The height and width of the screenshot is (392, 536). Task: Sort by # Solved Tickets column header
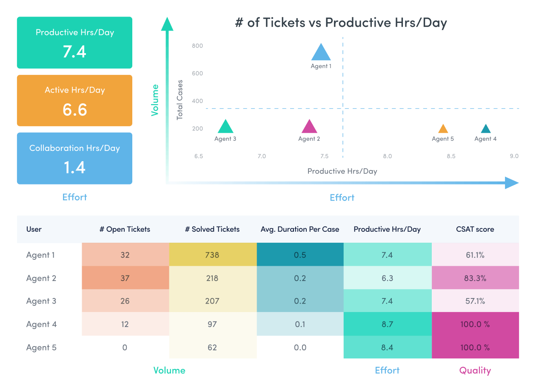tap(212, 229)
